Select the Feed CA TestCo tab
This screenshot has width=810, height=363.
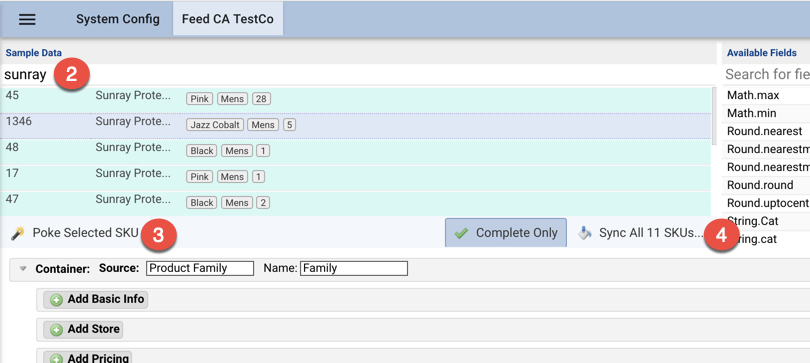click(x=227, y=20)
